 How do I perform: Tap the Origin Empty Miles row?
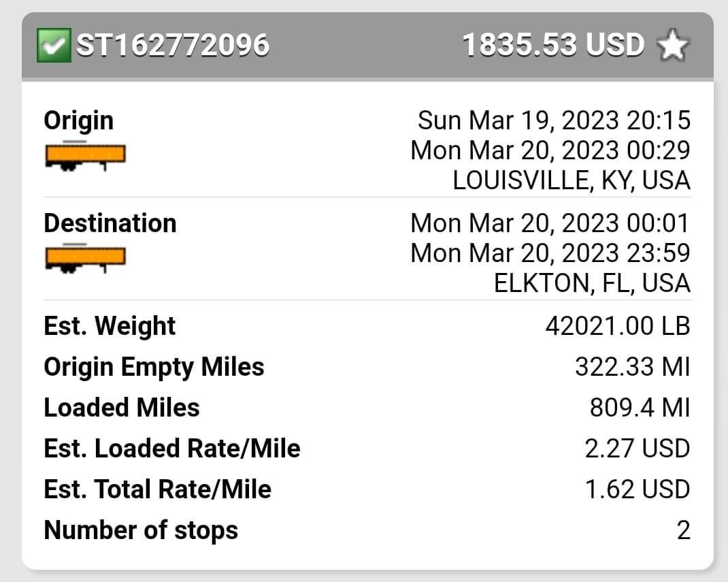click(x=367, y=367)
